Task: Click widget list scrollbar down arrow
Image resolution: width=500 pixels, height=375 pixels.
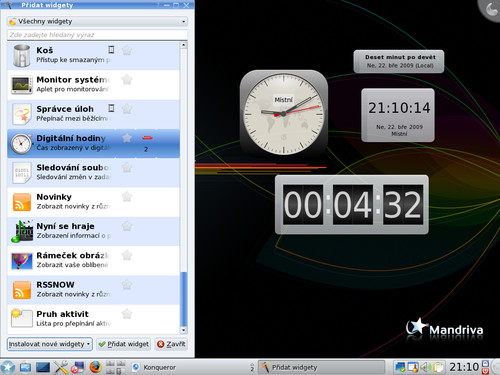Action: click(184, 330)
